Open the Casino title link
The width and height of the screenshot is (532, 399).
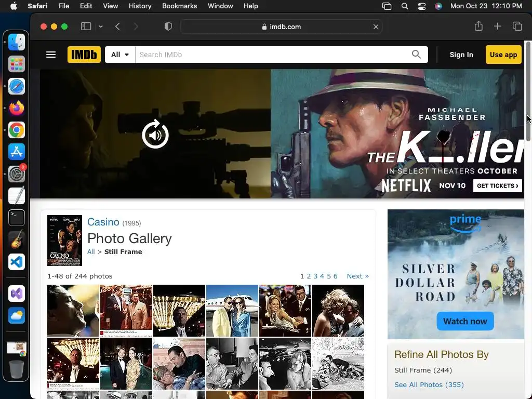pos(103,222)
